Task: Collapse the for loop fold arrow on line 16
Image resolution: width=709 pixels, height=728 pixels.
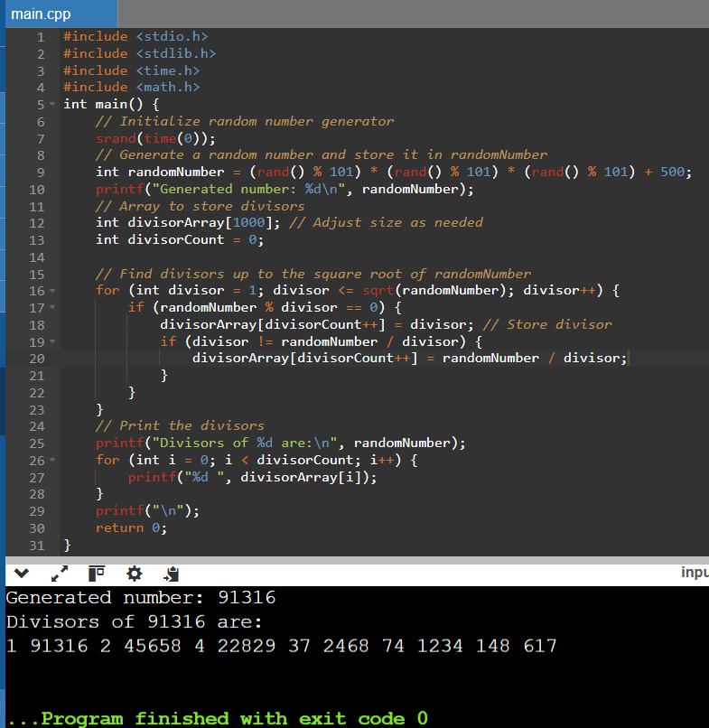Action: pyautogui.click(x=52, y=291)
